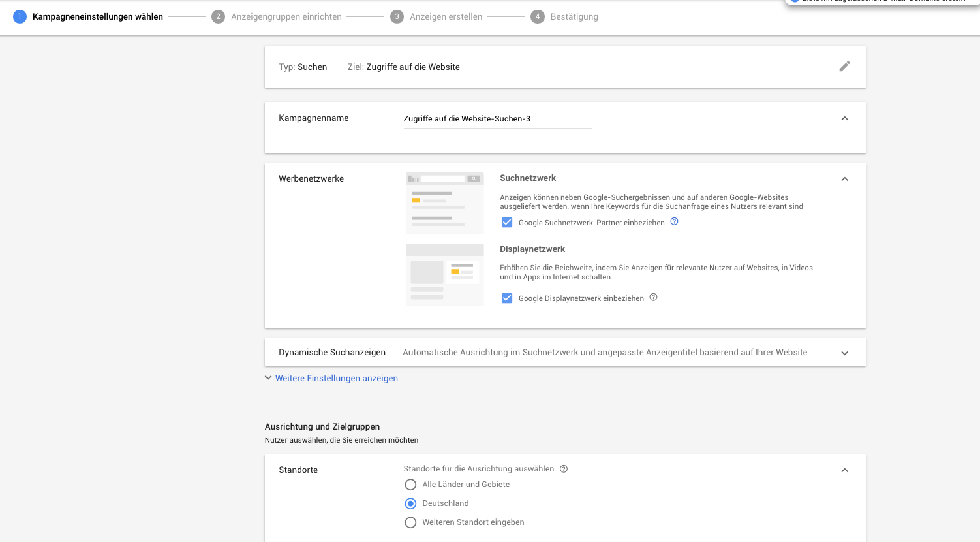Click the Suchnetzwerk preview thumbnail
Viewport: 980px width, 542px height.
(x=445, y=203)
